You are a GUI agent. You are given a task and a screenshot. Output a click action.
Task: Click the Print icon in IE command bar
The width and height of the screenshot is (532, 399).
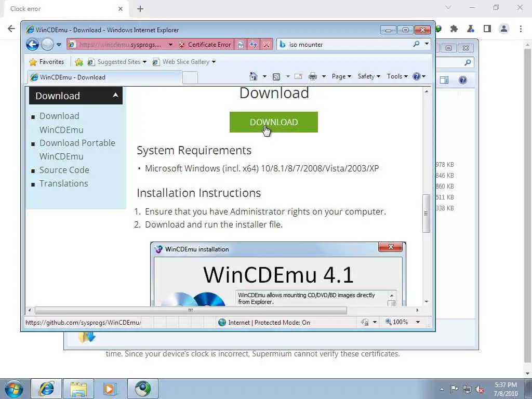312,76
